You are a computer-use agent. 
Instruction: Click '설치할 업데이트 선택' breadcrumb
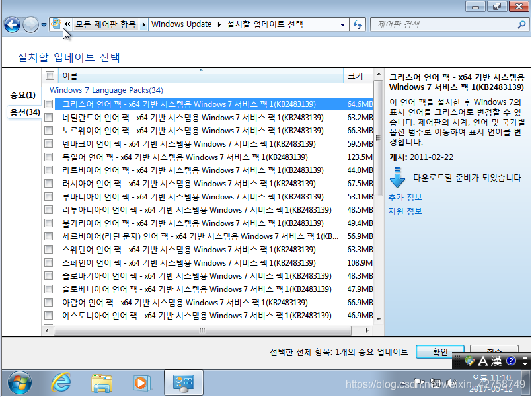point(264,24)
